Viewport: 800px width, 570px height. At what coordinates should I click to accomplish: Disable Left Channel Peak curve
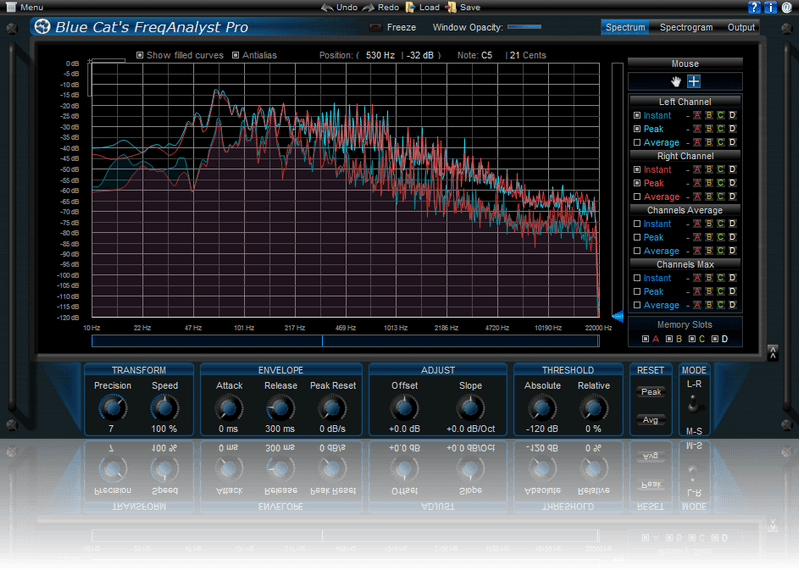(637, 129)
